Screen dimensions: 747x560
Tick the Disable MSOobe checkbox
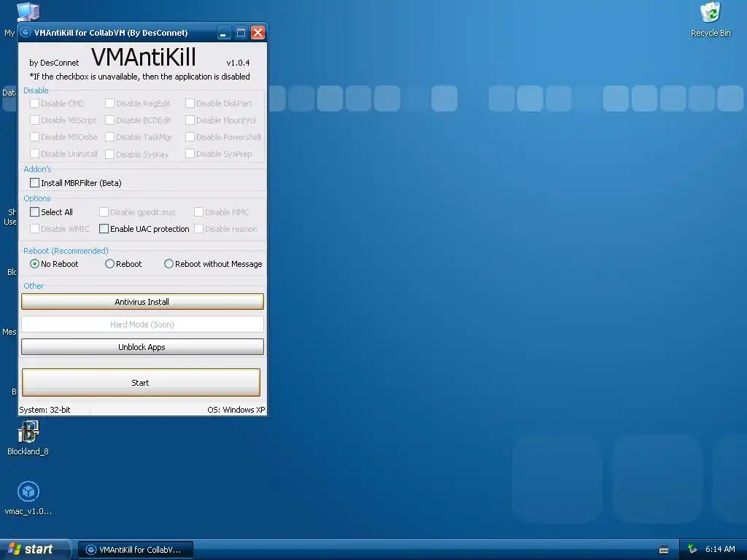35,136
